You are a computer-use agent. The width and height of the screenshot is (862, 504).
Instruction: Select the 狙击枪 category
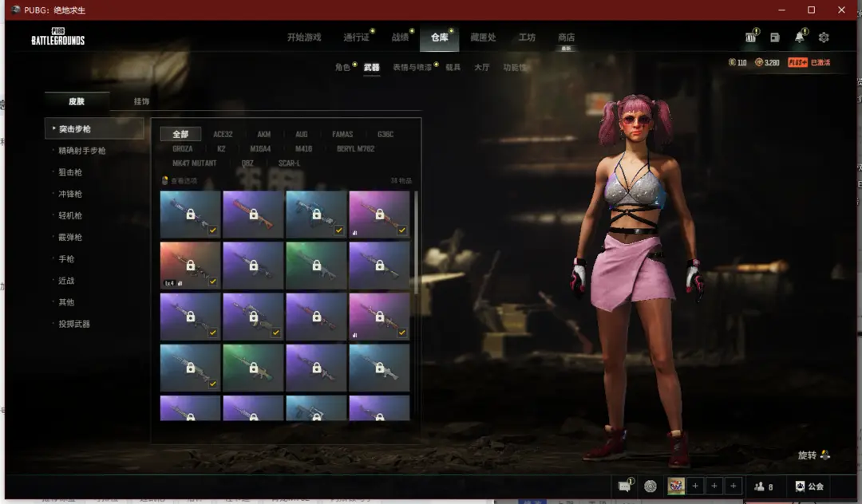(70, 172)
